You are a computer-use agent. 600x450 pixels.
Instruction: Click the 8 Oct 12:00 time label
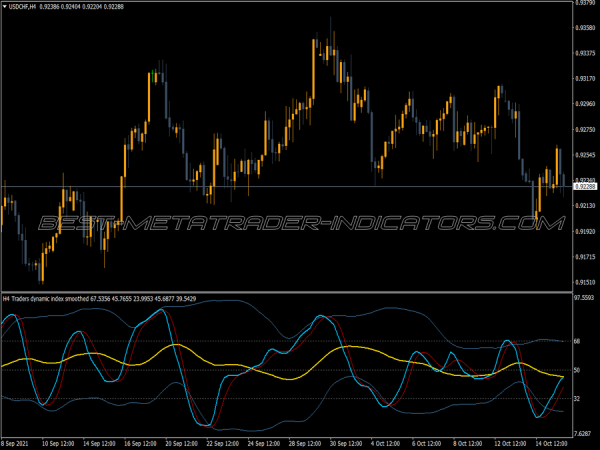tap(468, 444)
